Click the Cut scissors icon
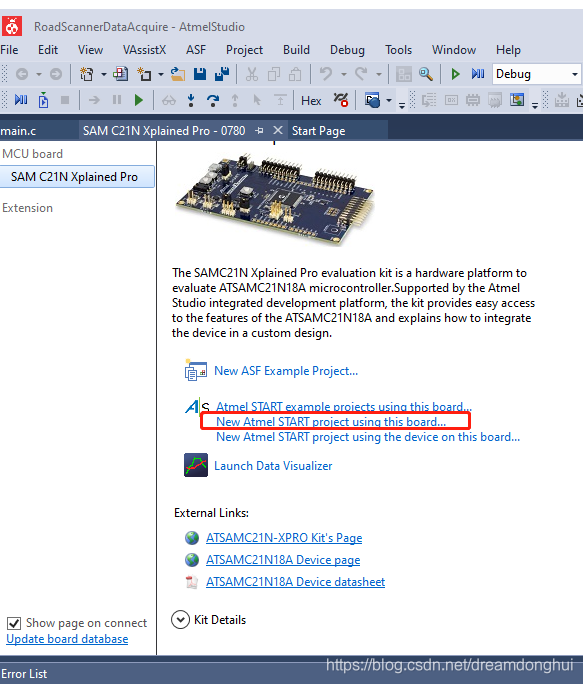 coord(251,74)
